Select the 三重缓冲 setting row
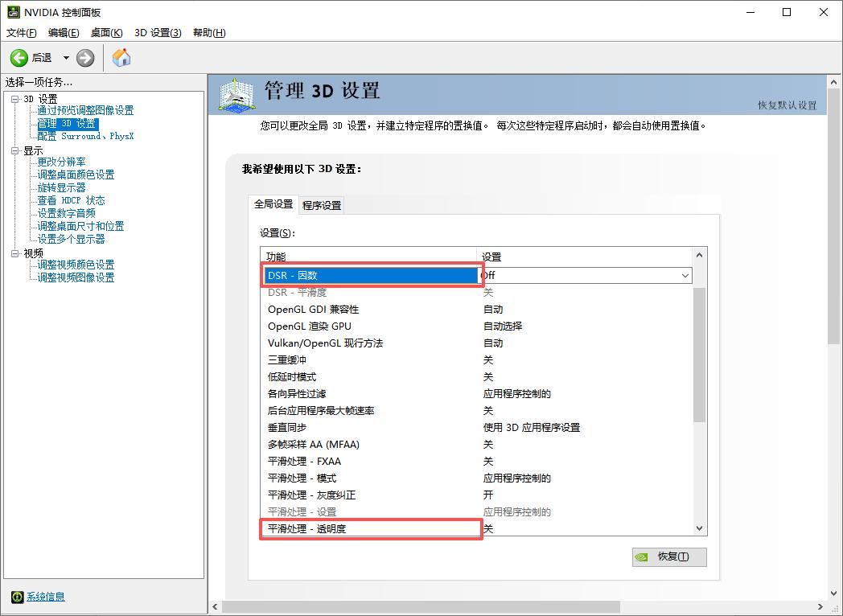The image size is (843, 616). click(x=478, y=359)
